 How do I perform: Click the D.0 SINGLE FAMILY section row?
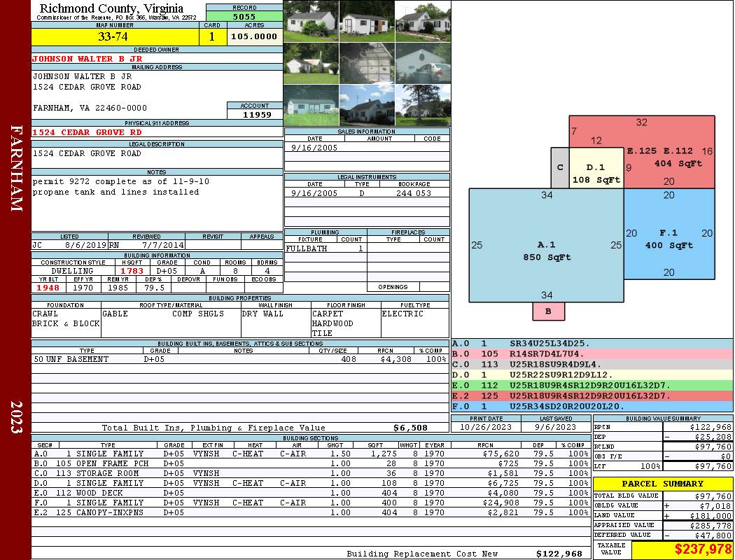click(x=311, y=483)
